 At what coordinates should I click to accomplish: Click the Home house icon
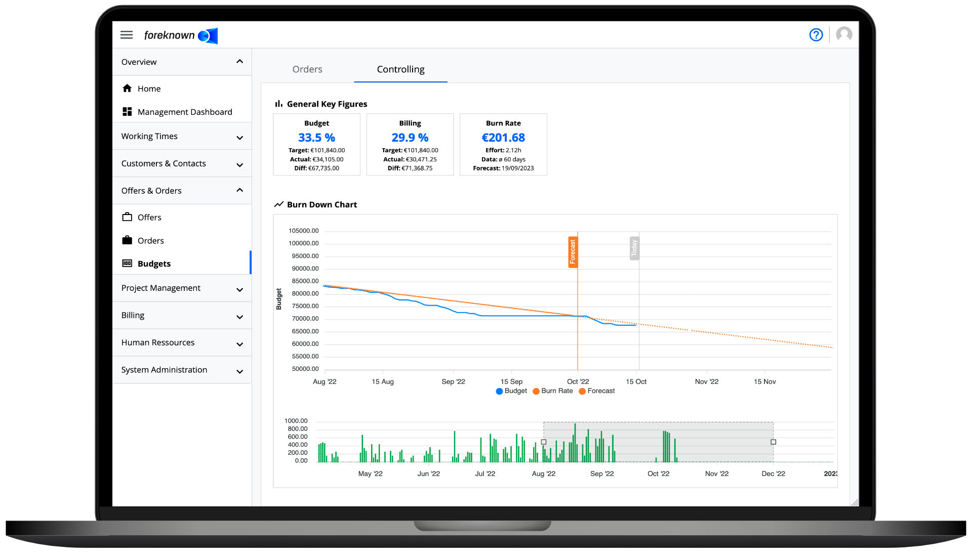[127, 89]
